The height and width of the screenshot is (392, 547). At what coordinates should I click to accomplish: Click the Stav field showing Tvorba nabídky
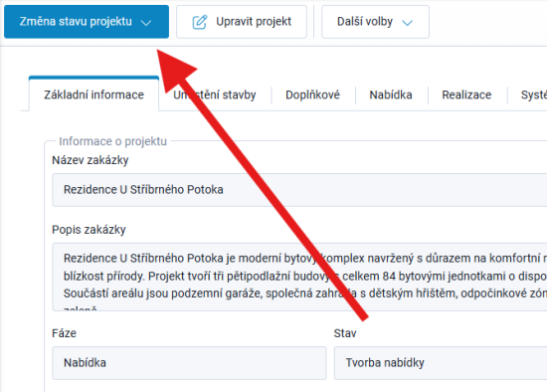(x=441, y=363)
